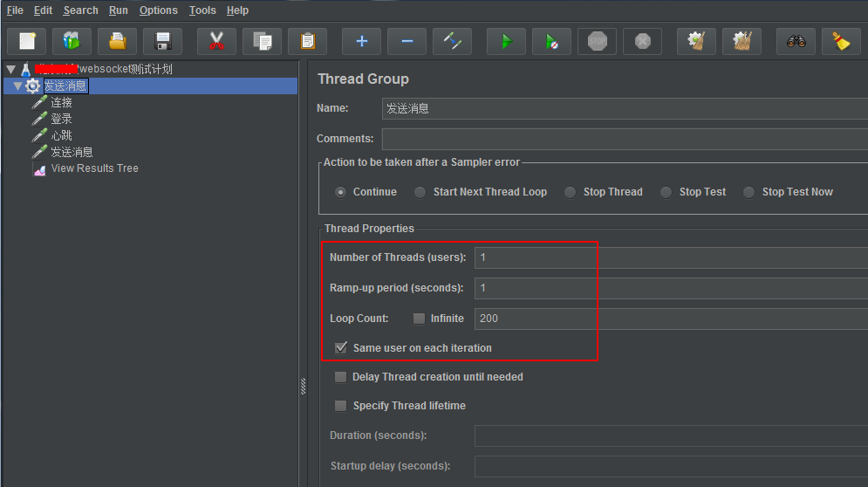Collapse the 发送消息 thread group node

pos(17,86)
